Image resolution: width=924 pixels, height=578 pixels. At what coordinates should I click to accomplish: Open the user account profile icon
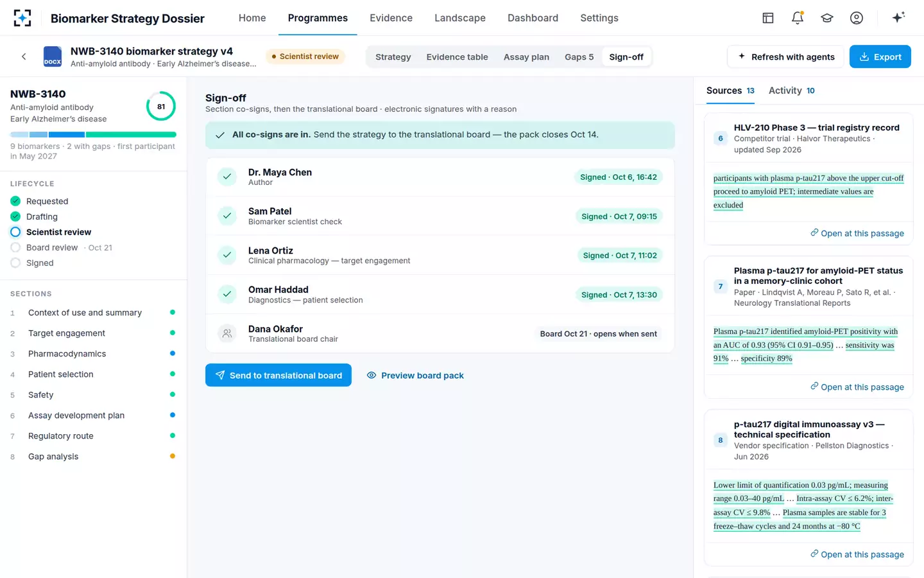pos(857,18)
